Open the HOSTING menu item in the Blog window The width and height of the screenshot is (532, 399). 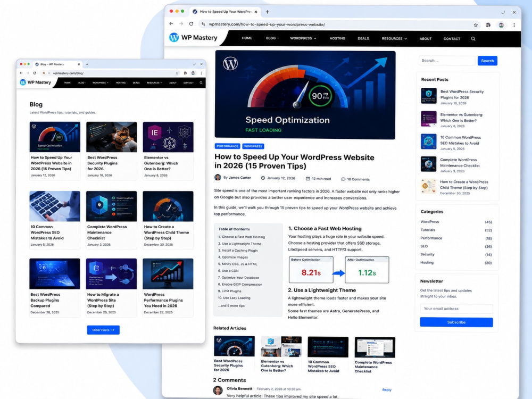pyautogui.click(x=120, y=83)
